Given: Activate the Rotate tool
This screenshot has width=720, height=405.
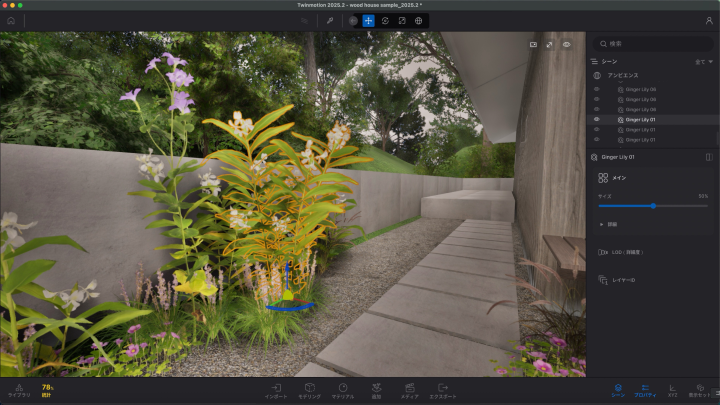Looking at the screenshot, I should click(385, 21).
